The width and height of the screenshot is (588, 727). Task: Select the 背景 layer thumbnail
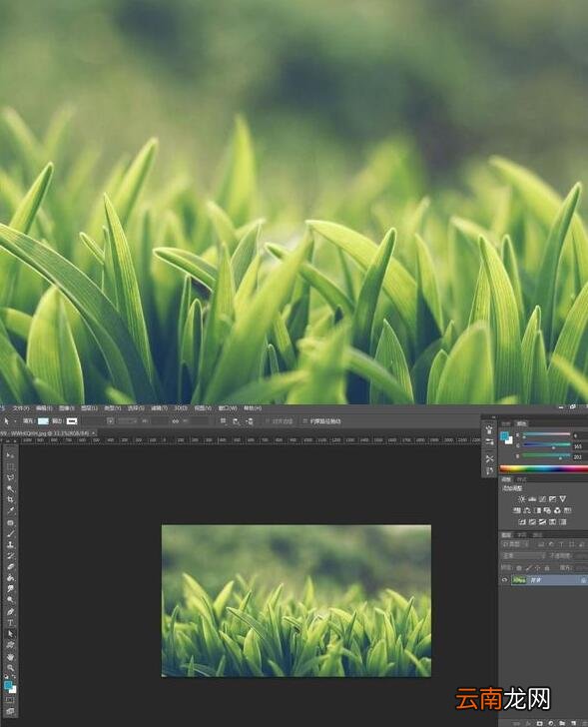(x=519, y=580)
